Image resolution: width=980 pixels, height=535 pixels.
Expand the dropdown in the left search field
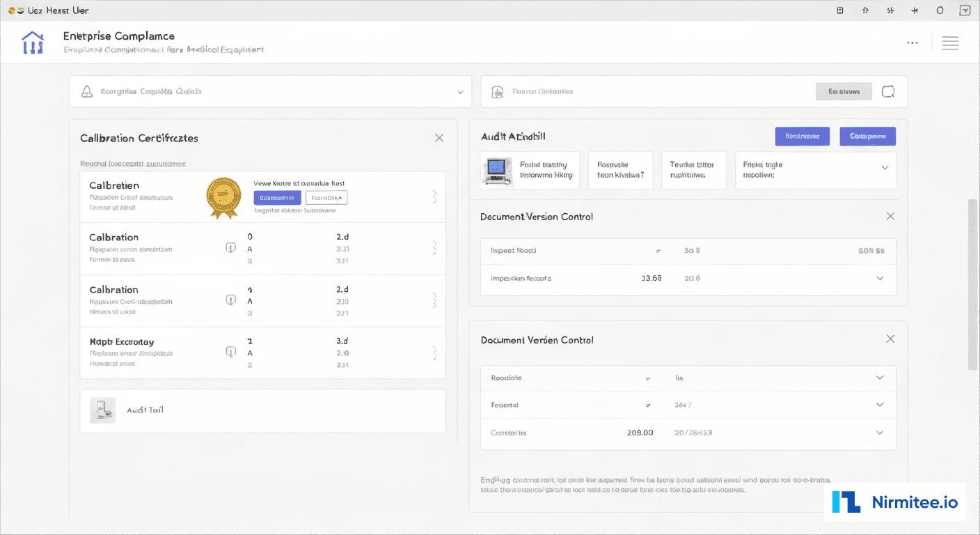click(x=459, y=91)
